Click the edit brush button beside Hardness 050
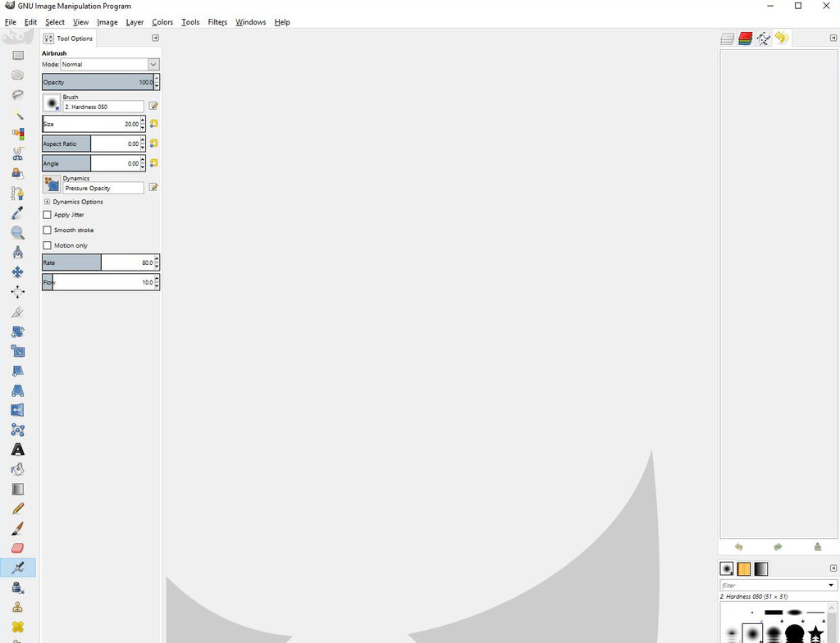This screenshot has height=643, width=840. 153,106
